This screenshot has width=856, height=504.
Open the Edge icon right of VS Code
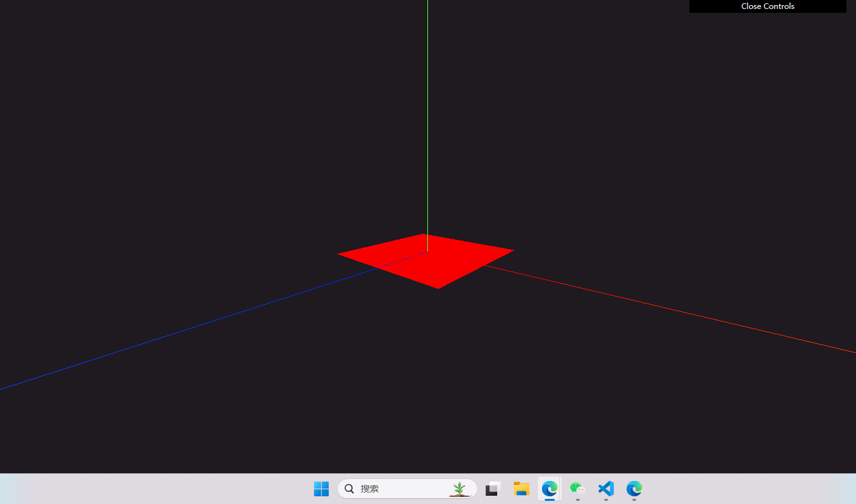coord(634,489)
